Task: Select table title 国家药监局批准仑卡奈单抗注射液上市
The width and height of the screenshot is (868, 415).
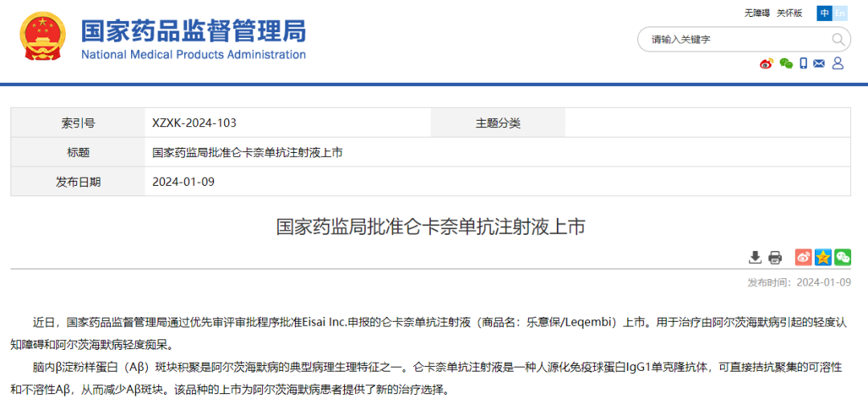Action: pyautogui.click(x=248, y=152)
